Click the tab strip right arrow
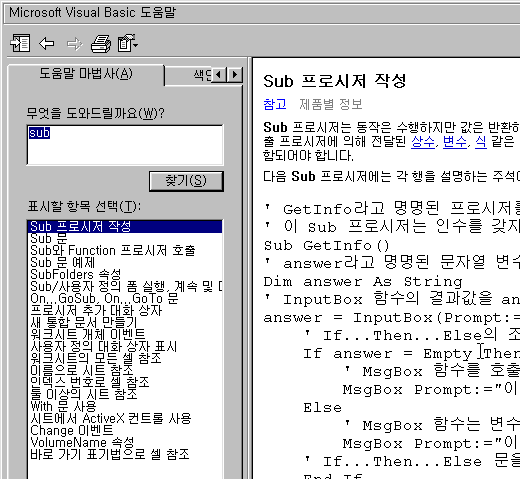The height and width of the screenshot is (479, 520). click(235, 74)
